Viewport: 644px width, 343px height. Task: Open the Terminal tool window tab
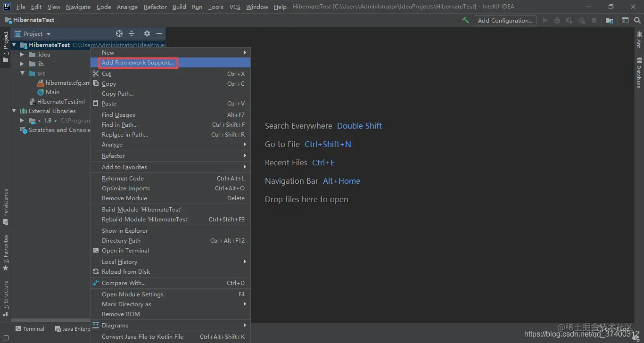[x=30, y=329]
